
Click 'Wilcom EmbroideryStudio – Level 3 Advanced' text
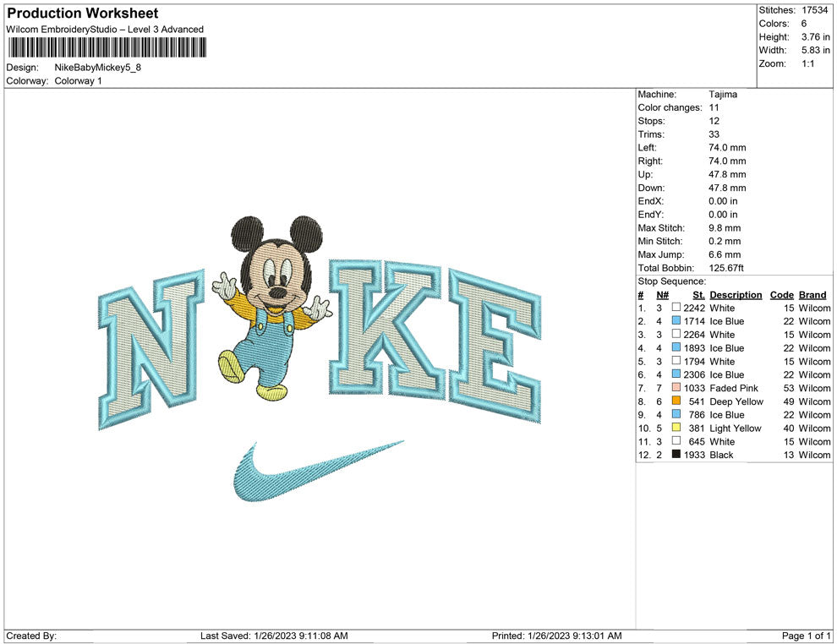pyautogui.click(x=105, y=30)
